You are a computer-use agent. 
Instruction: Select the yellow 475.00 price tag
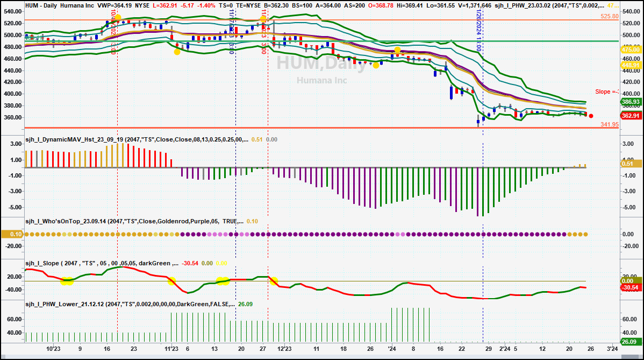[x=631, y=50]
